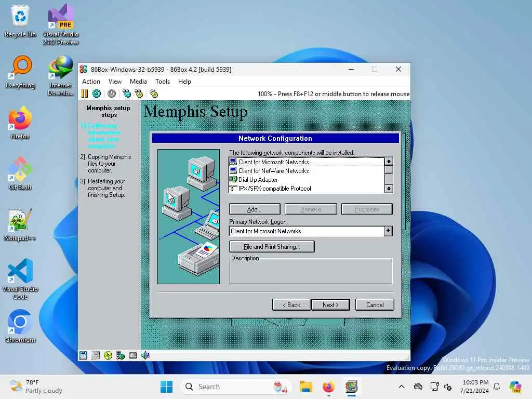Open weather widget showing 78°F
The height and width of the screenshot is (399, 532).
36,387
